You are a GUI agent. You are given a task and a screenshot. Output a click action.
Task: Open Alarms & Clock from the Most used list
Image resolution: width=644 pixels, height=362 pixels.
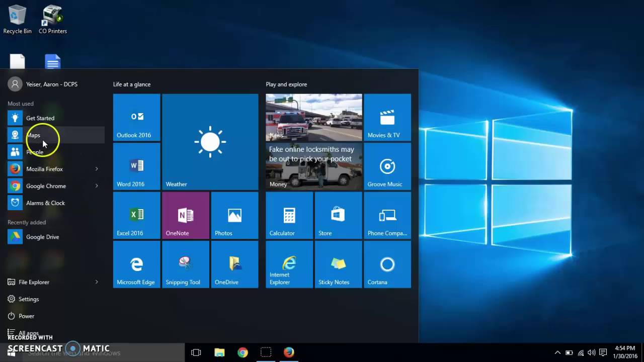56,203
